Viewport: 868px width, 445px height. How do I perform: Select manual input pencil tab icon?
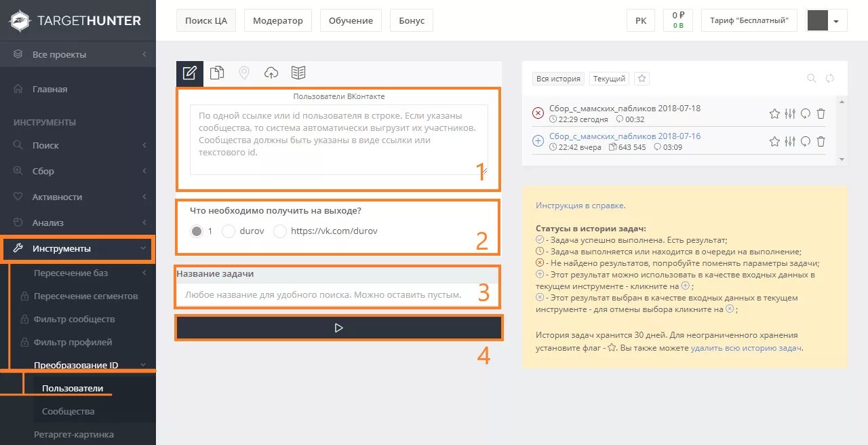coord(190,73)
